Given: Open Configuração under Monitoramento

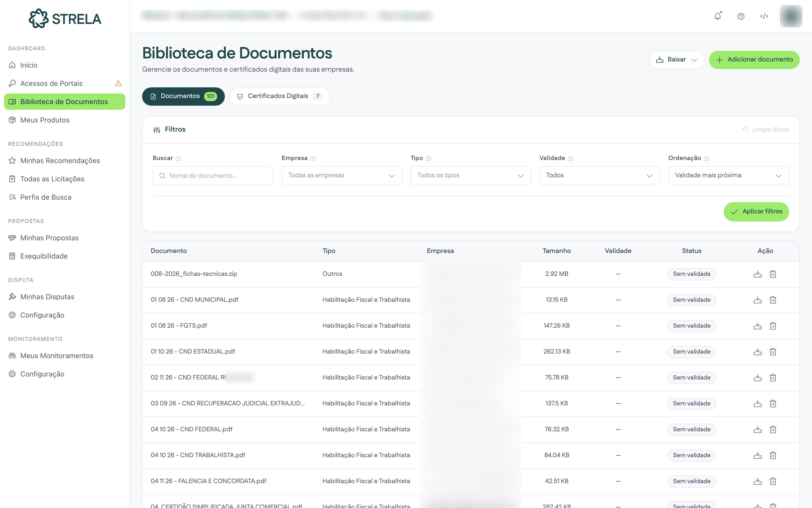Looking at the screenshot, I should point(64,374).
